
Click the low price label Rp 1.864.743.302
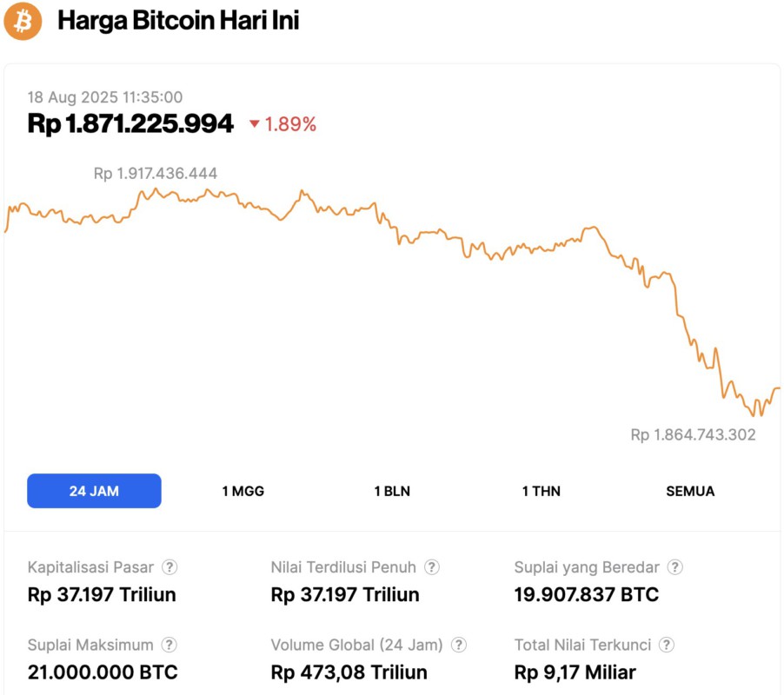pyautogui.click(x=691, y=434)
